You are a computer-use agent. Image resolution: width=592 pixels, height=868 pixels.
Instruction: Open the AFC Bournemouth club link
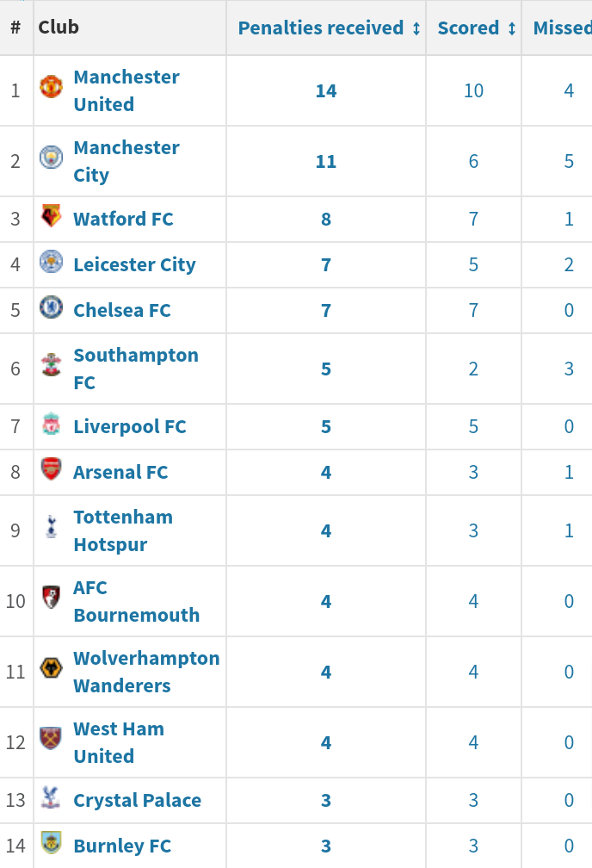(x=136, y=601)
